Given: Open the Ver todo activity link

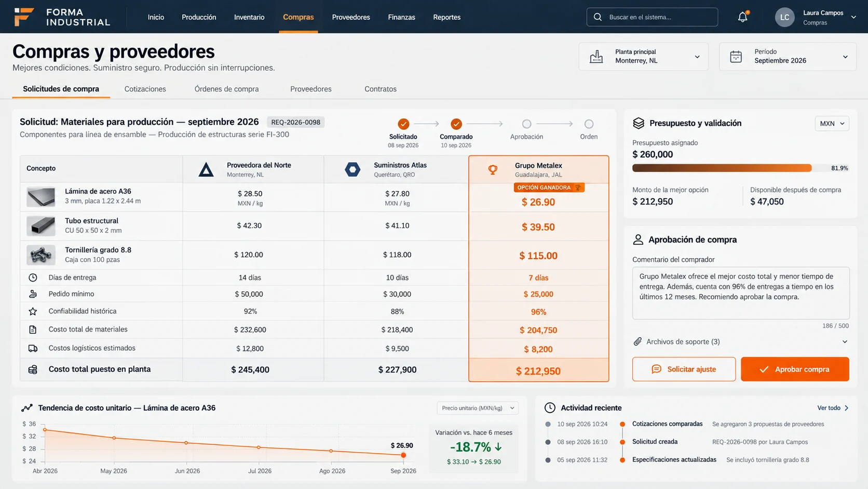Looking at the screenshot, I should [833, 408].
